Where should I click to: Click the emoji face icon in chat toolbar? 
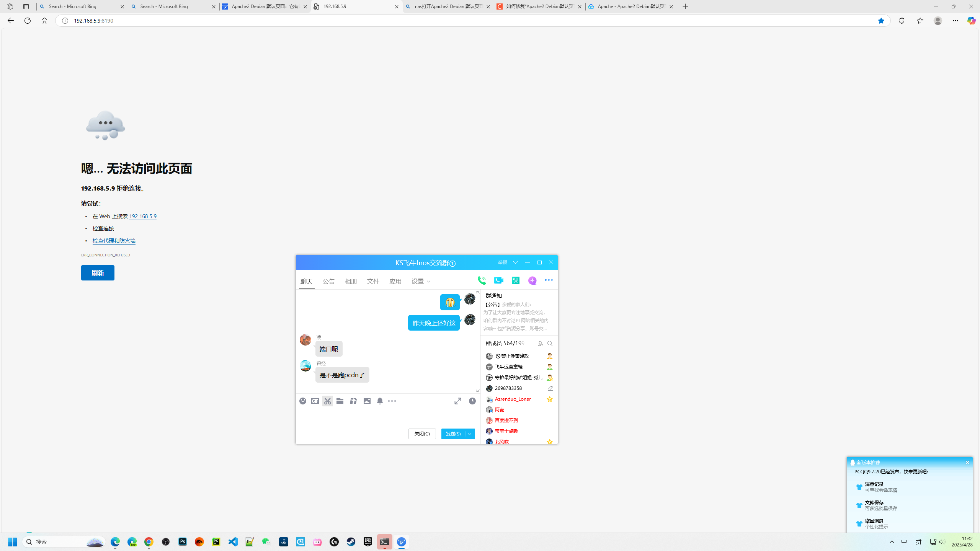[x=303, y=401]
